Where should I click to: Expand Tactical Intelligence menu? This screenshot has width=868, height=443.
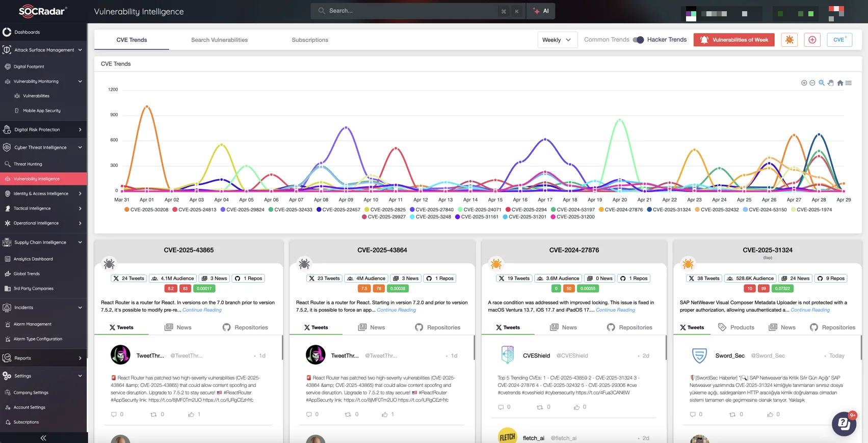pos(43,208)
